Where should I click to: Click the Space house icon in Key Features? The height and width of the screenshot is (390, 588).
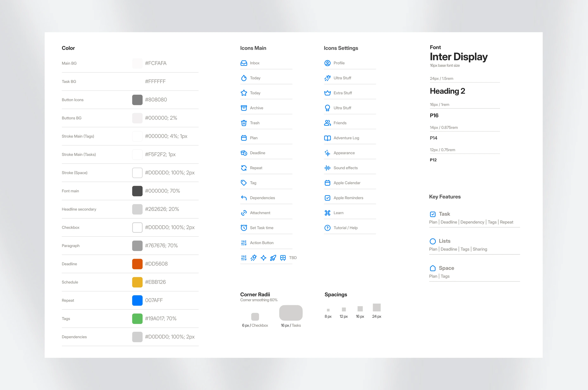[433, 268]
